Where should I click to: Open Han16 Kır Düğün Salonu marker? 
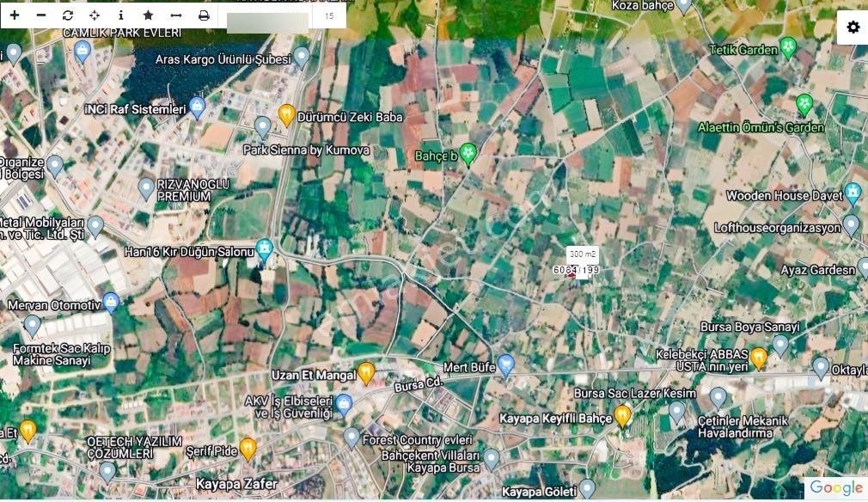(x=264, y=251)
